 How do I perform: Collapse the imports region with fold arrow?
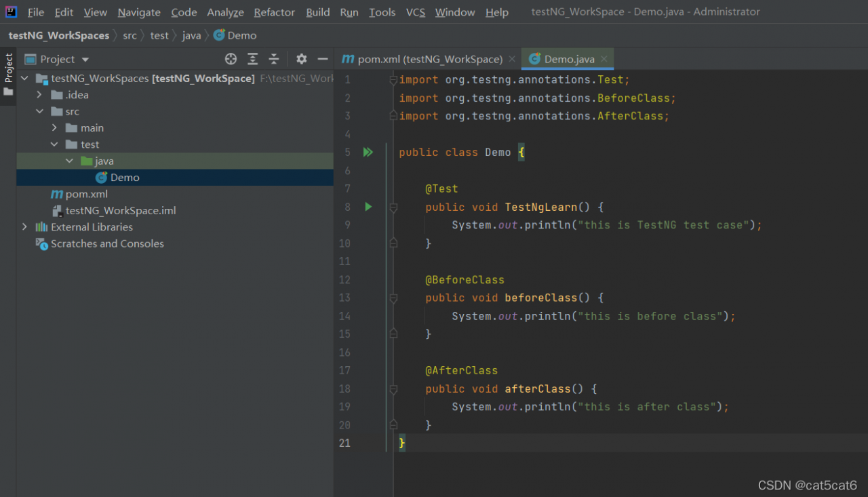392,79
